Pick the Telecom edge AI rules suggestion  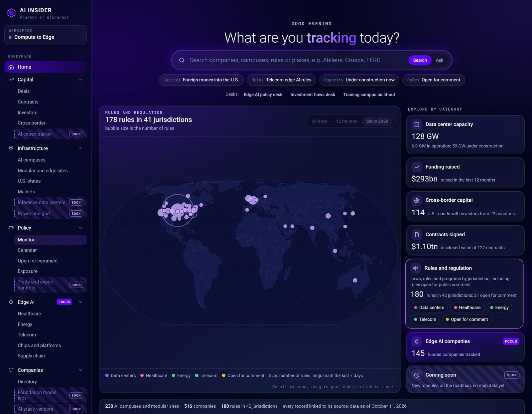pyautogui.click(x=281, y=80)
